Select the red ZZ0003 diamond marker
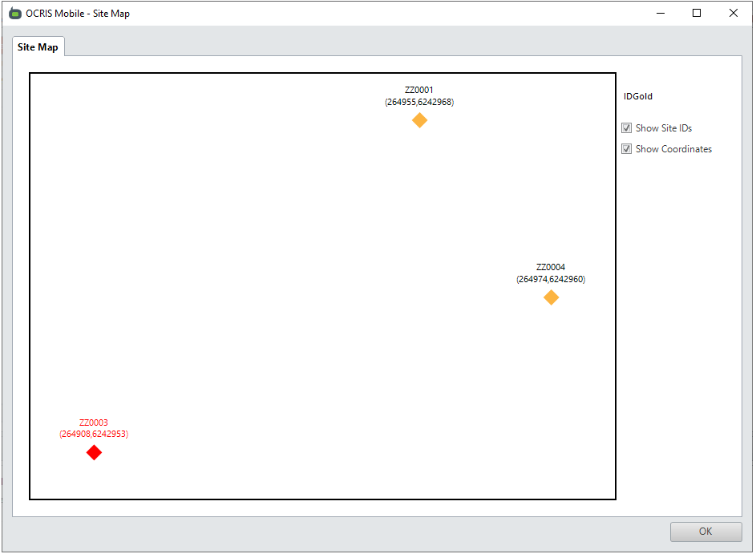The width and height of the screenshot is (756, 558). click(94, 453)
